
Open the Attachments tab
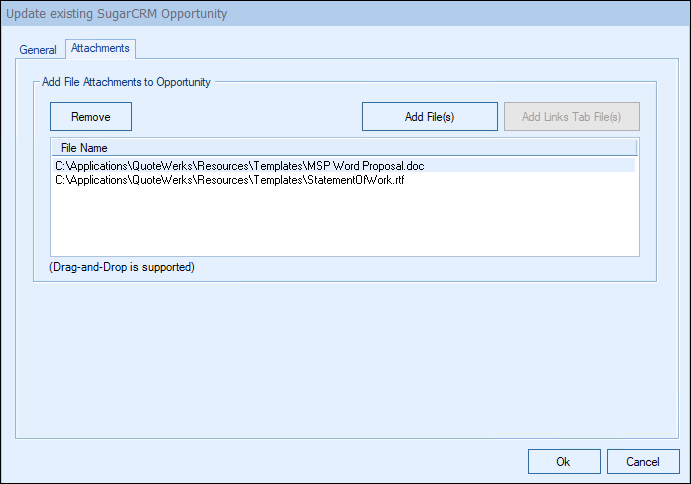tap(99, 48)
